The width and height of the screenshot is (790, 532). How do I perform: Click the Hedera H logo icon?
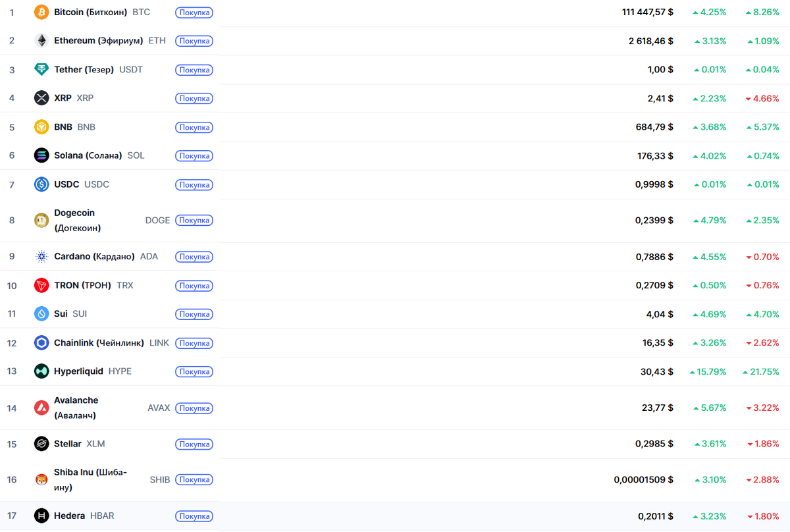[41, 516]
